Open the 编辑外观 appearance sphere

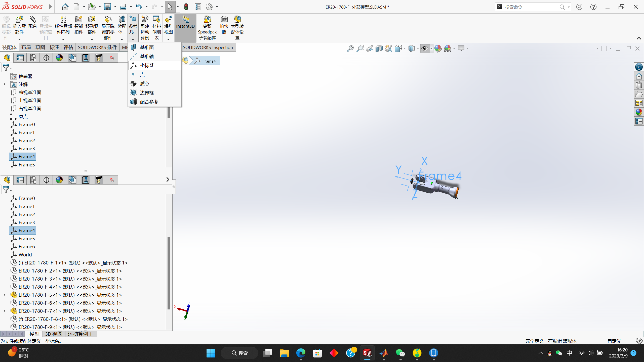point(438,48)
